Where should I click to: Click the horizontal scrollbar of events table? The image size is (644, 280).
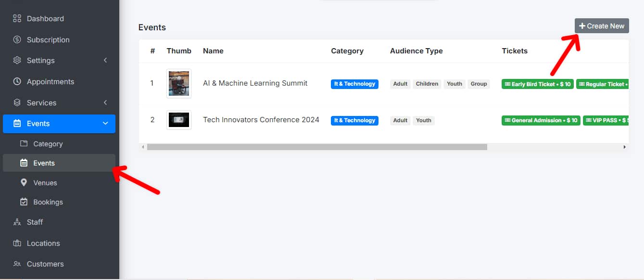(317, 147)
